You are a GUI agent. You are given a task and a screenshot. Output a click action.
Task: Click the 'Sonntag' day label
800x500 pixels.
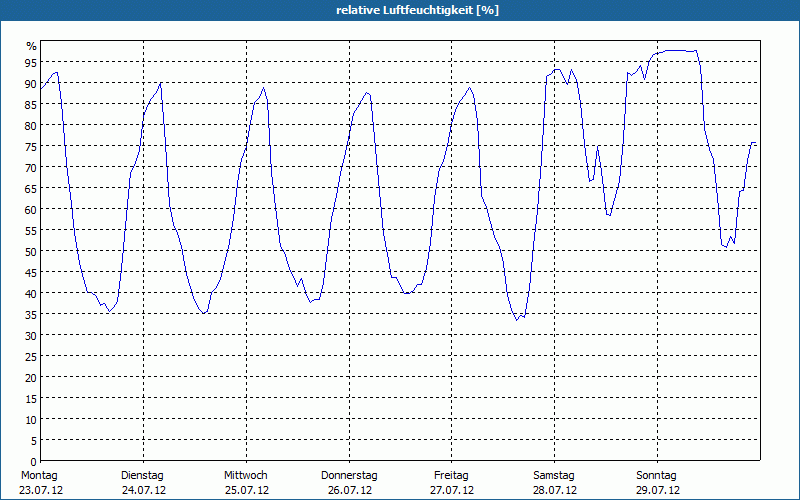(x=656, y=475)
